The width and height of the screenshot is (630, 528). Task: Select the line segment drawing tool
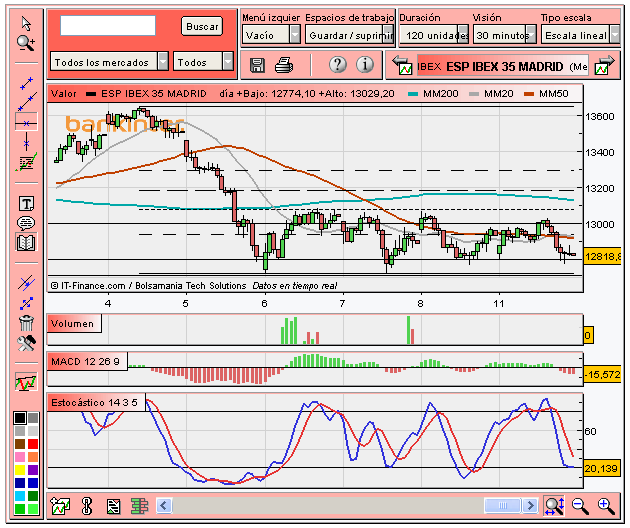tap(26, 84)
